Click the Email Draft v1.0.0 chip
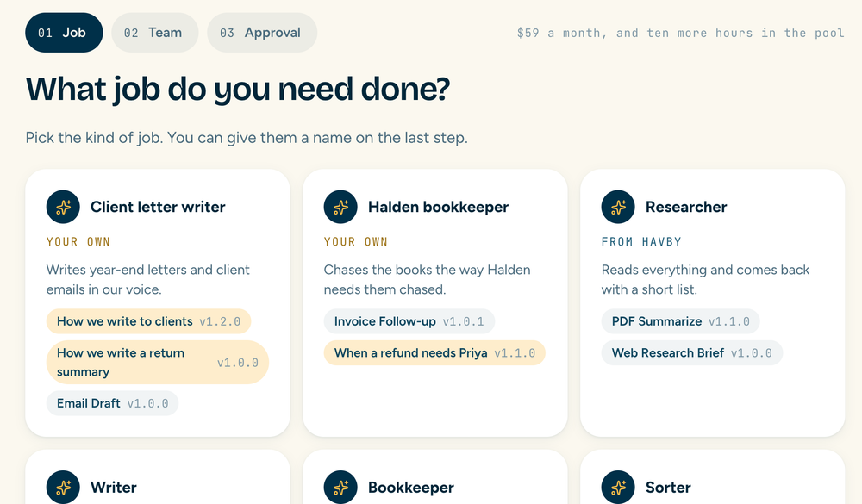This screenshot has height=504, width=862. point(112,403)
